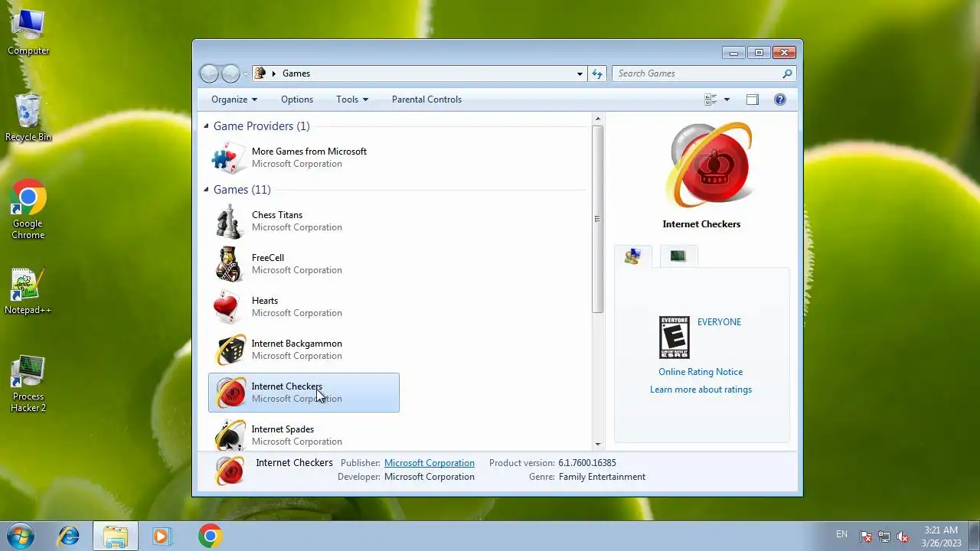980x551 pixels.
Task: Expand the breadcrumb arrow before Games
Action: (x=274, y=73)
